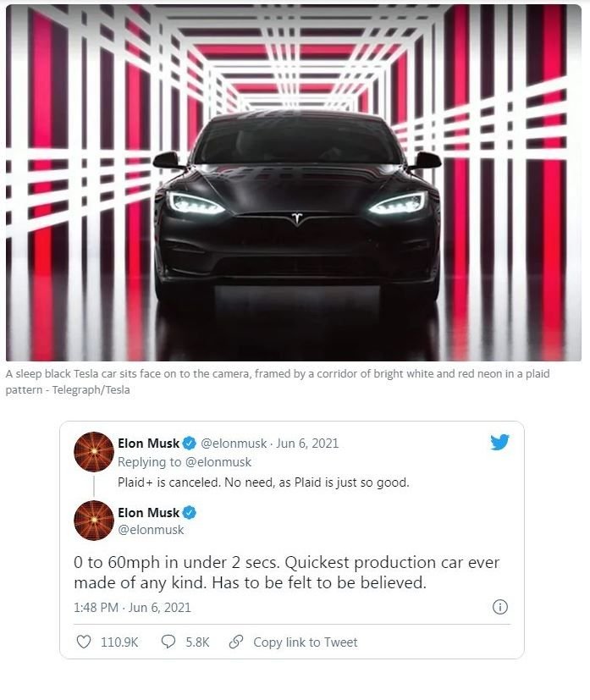Open the info circle icon on the tweet

499,607
